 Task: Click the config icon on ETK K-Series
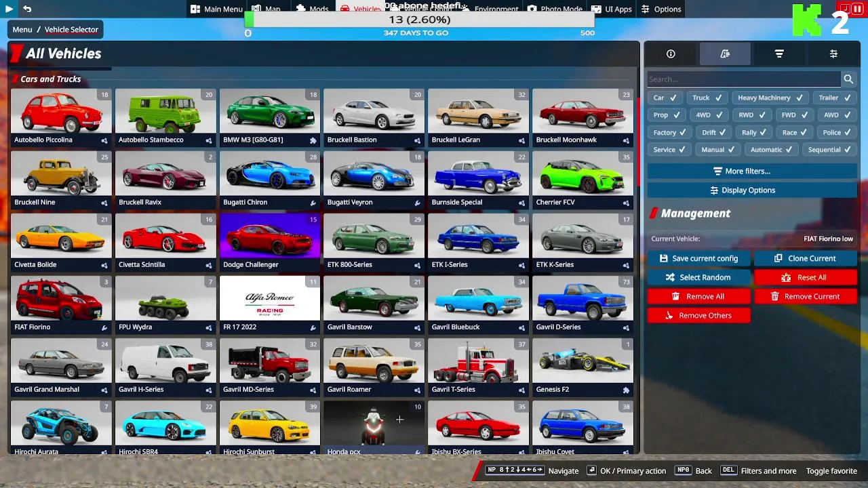pos(626,265)
